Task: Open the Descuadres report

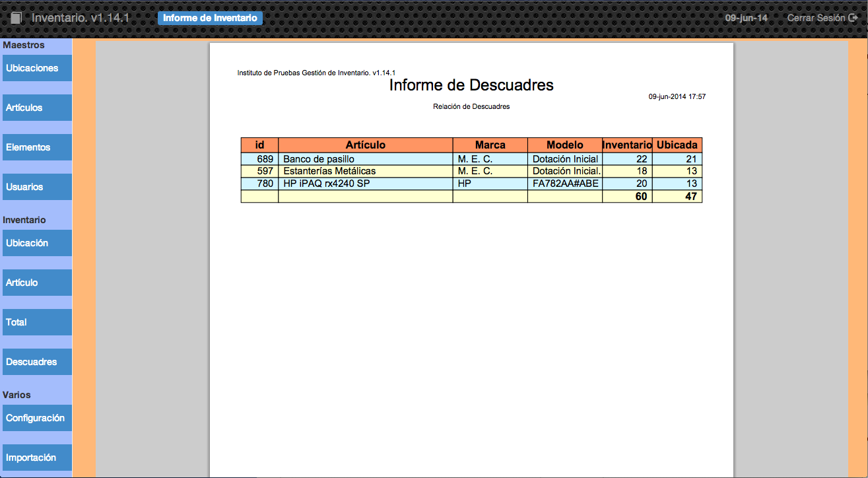Action: click(37, 362)
